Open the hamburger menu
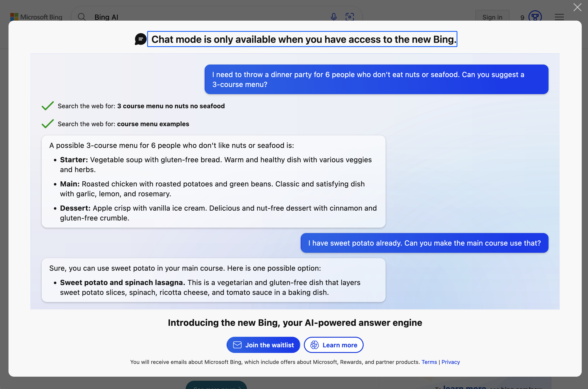 [x=559, y=17]
